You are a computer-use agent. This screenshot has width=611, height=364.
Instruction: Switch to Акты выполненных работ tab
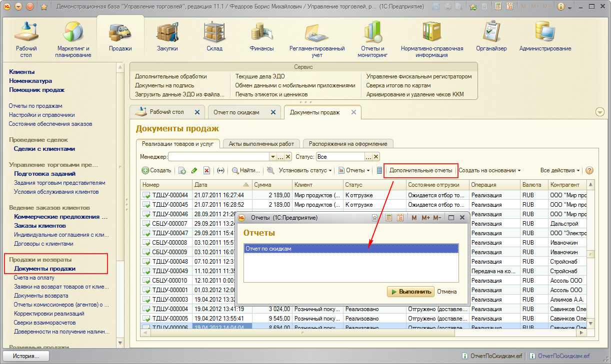coord(261,144)
